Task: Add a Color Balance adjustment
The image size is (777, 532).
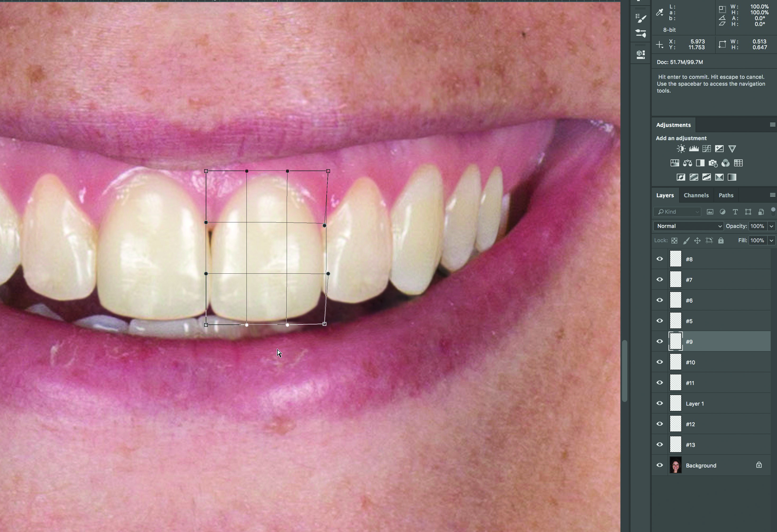Action: tap(687, 163)
